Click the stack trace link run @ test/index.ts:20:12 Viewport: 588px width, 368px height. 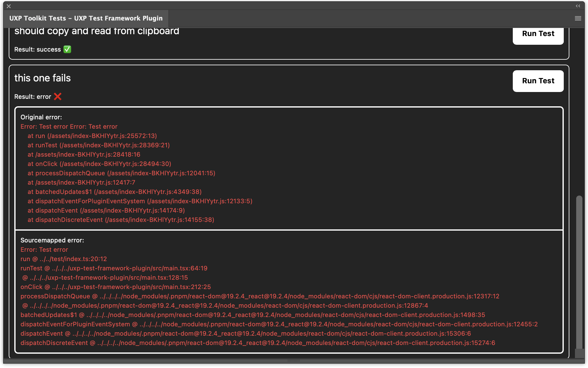coord(63,259)
